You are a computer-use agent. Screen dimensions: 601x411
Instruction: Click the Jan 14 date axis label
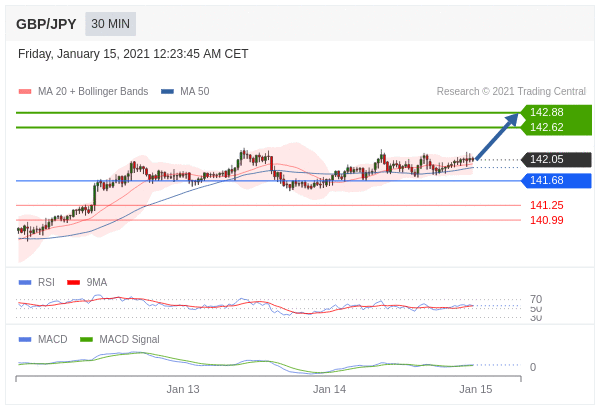click(329, 389)
